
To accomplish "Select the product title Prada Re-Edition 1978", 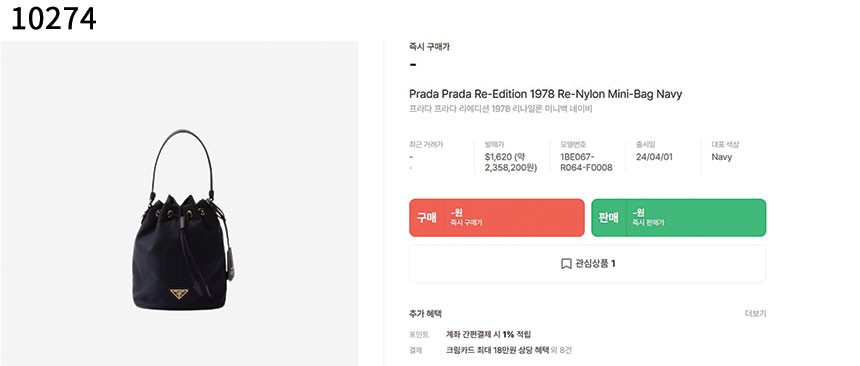I will [545, 94].
